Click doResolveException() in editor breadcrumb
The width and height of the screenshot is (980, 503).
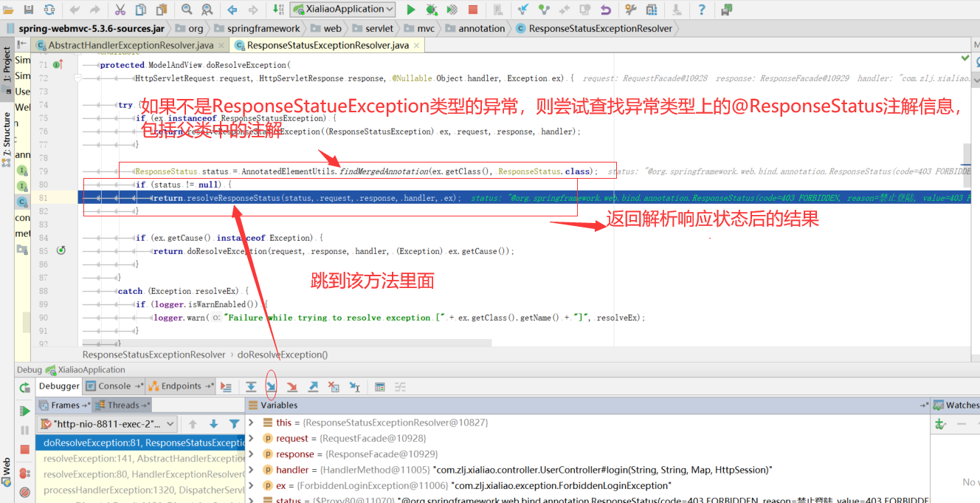tap(283, 355)
